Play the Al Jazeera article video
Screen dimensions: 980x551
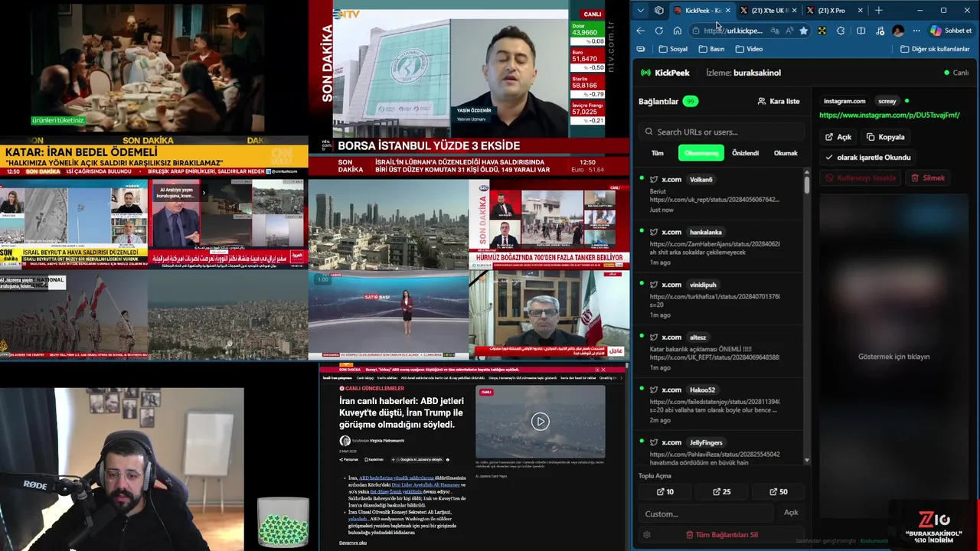click(541, 422)
